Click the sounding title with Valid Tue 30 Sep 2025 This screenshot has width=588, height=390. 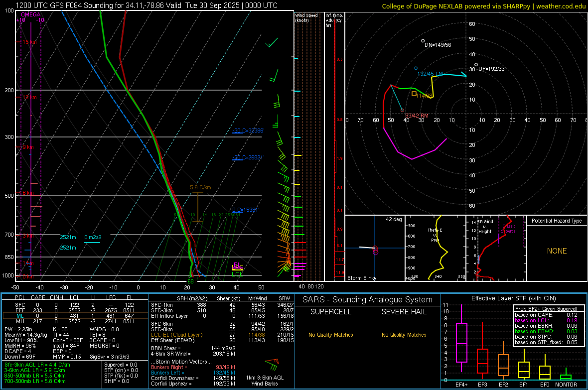click(x=147, y=5)
